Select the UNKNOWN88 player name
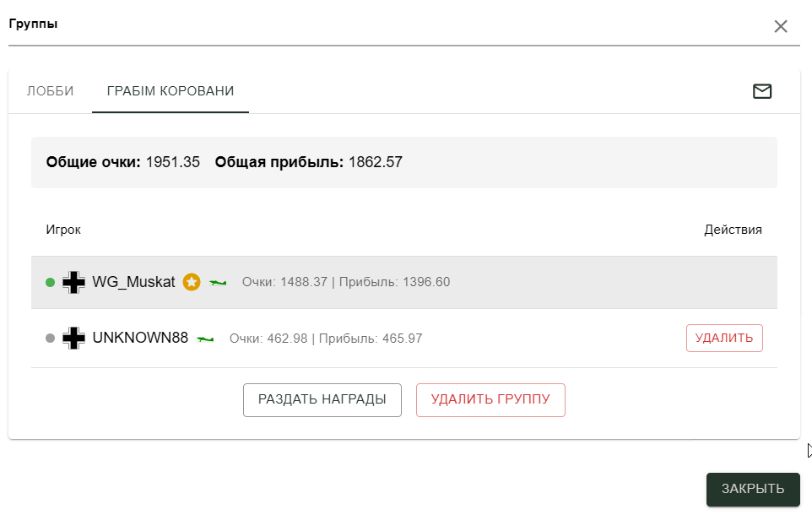Image resolution: width=812 pixels, height=515 pixels. (x=140, y=338)
